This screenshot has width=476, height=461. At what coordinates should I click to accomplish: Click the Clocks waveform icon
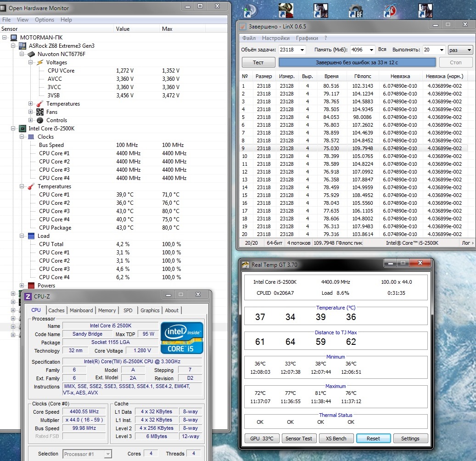pos(31,137)
